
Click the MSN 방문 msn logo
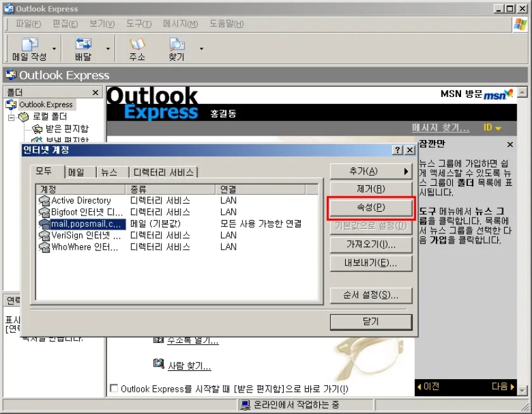[x=498, y=94]
